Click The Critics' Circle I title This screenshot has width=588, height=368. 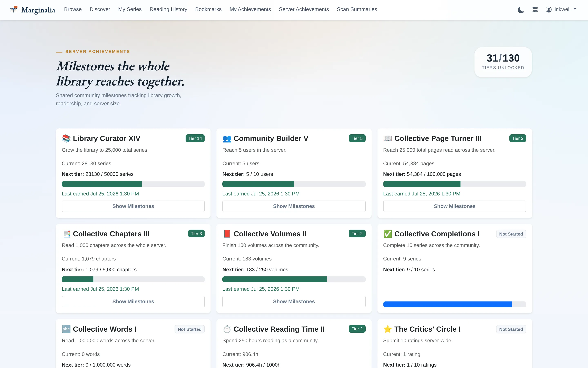coord(427,329)
